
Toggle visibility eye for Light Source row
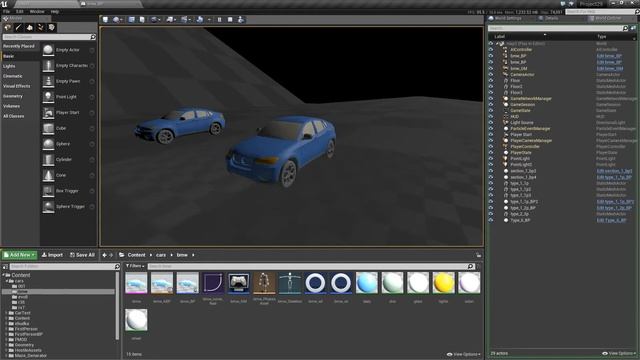click(491, 122)
